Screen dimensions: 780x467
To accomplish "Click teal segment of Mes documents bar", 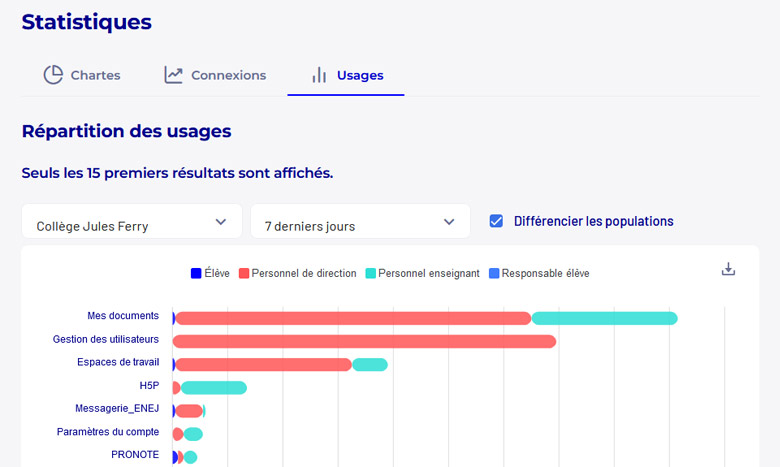I will click(604, 318).
